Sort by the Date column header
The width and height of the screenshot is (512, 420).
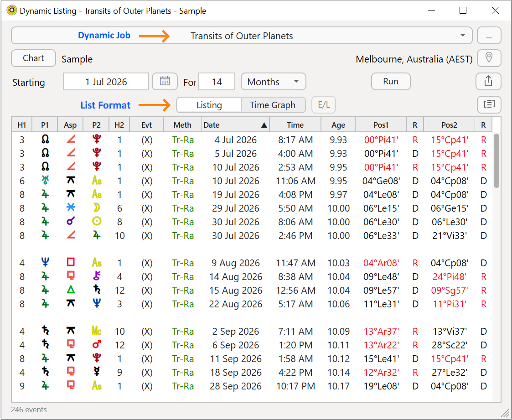click(x=235, y=125)
